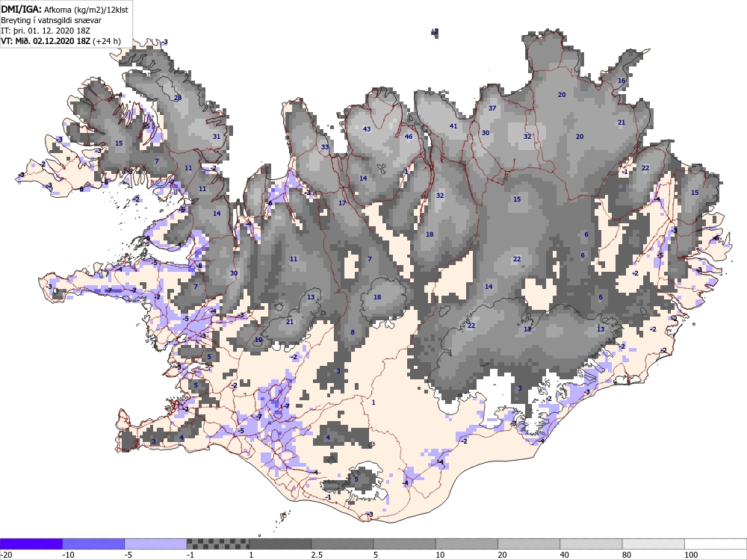Click the legend label 80
Viewport: 747px width, 560px height.
[x=627, y=555]
